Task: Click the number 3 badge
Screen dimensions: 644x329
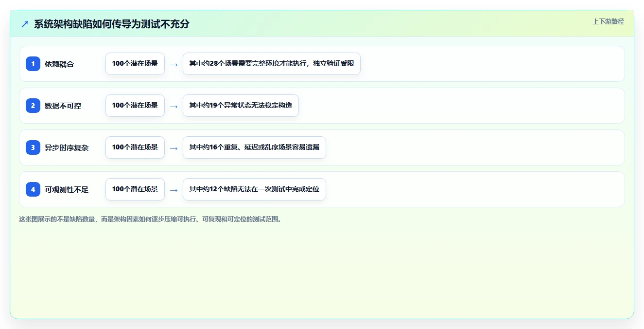Action: click(33, 147)
